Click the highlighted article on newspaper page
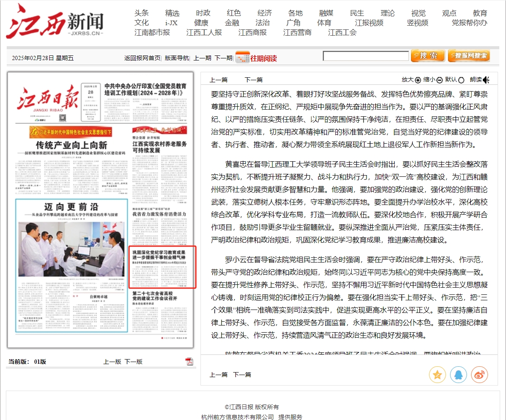Screen dimensions: 506x420 (162, 267)
